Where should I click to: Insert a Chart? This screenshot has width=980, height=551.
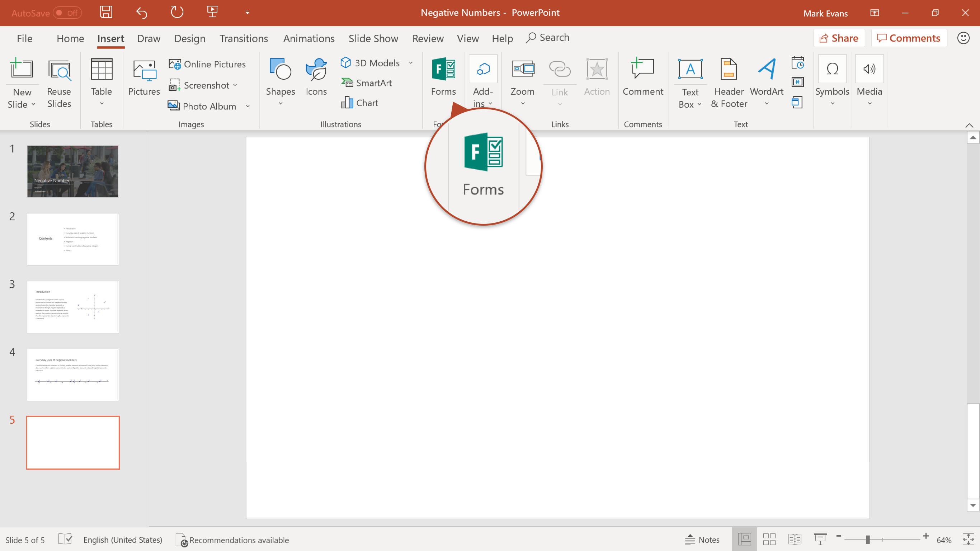pyautogui.click(x=359, y=103)
